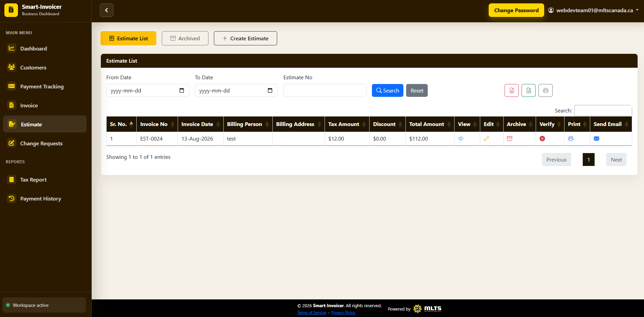644x317 pixels.
Task: Export the list to Excel
Action: [529, 90]
